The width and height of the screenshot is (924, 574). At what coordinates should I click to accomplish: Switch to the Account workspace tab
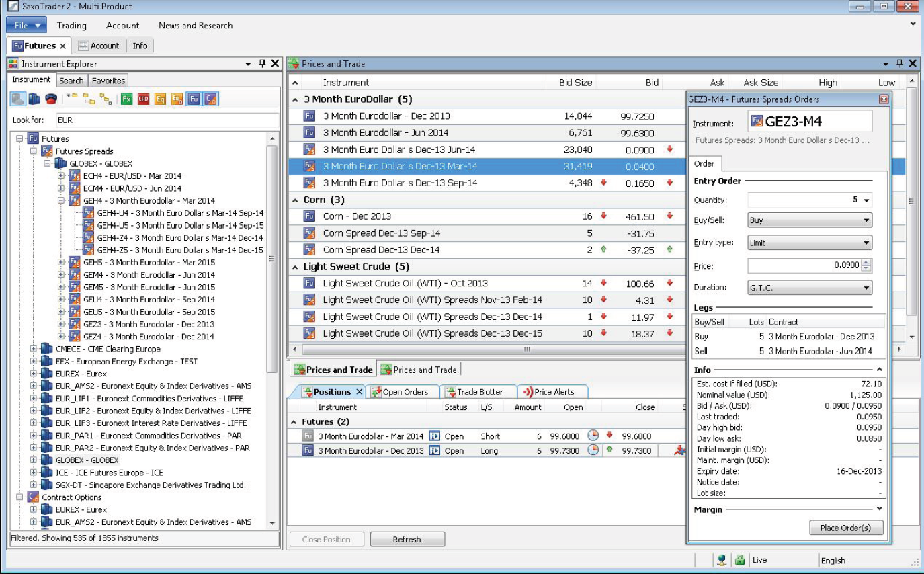coord(99,46)
